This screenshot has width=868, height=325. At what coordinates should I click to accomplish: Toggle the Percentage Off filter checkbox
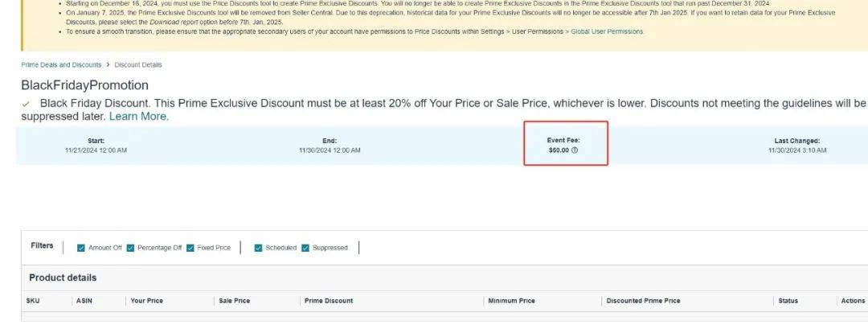coord(130,248)
